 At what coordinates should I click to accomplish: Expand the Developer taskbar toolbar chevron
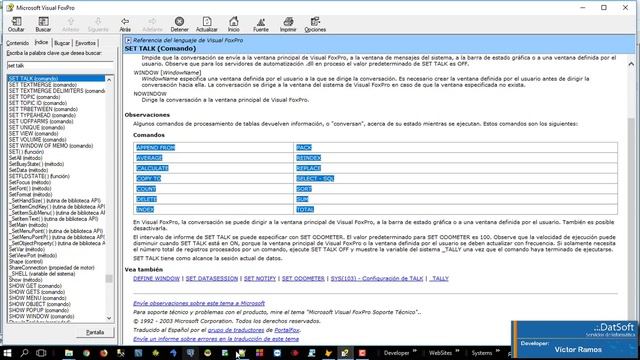coord(415,351)
